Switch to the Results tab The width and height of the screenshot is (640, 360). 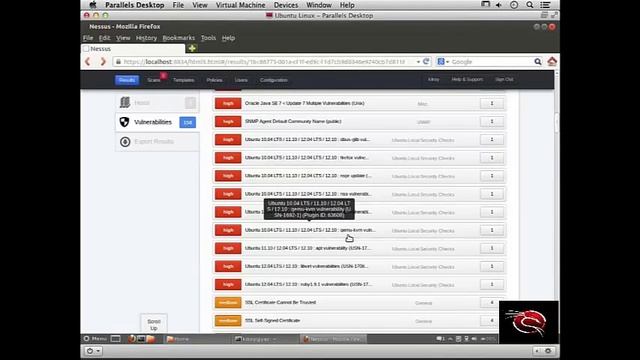[127, 80]
